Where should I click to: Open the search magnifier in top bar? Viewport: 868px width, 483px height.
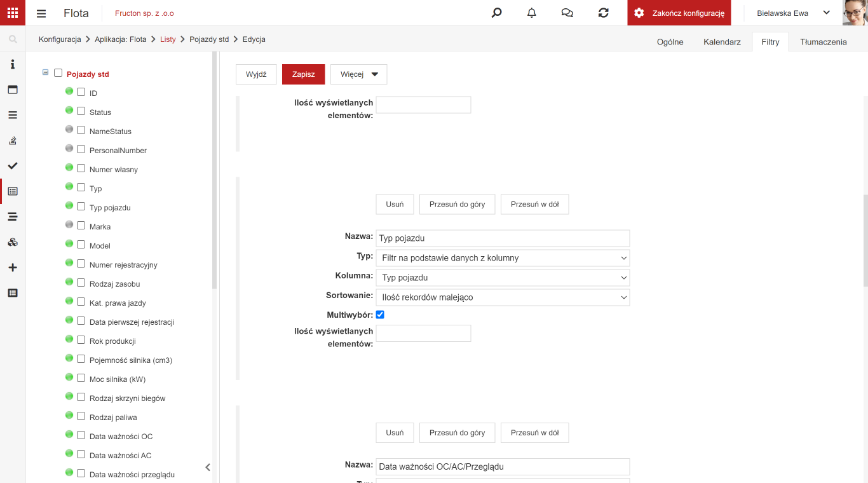click(x=497, y=13)
